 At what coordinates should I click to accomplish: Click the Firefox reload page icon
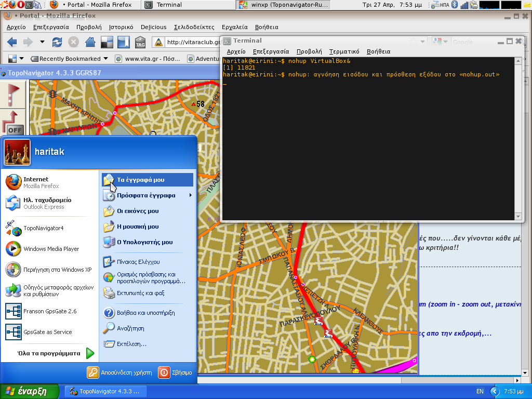(57, 42)
